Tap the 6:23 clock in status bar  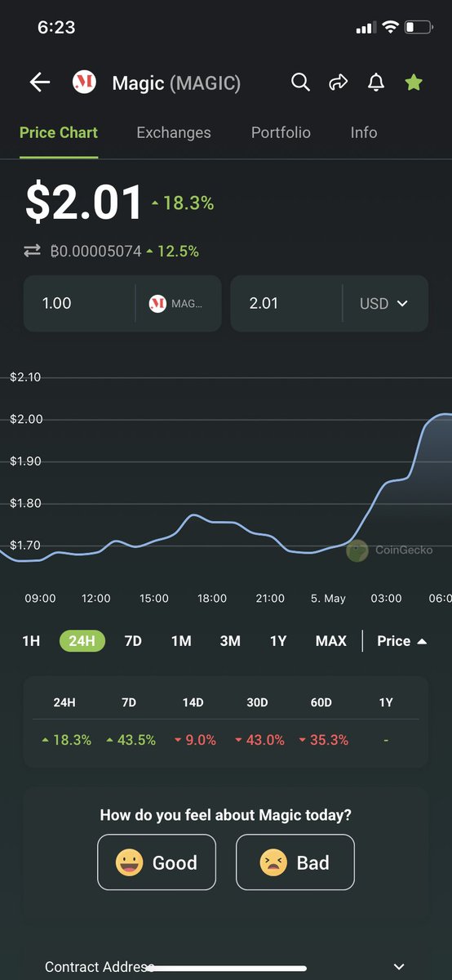(x=56, y=27)
